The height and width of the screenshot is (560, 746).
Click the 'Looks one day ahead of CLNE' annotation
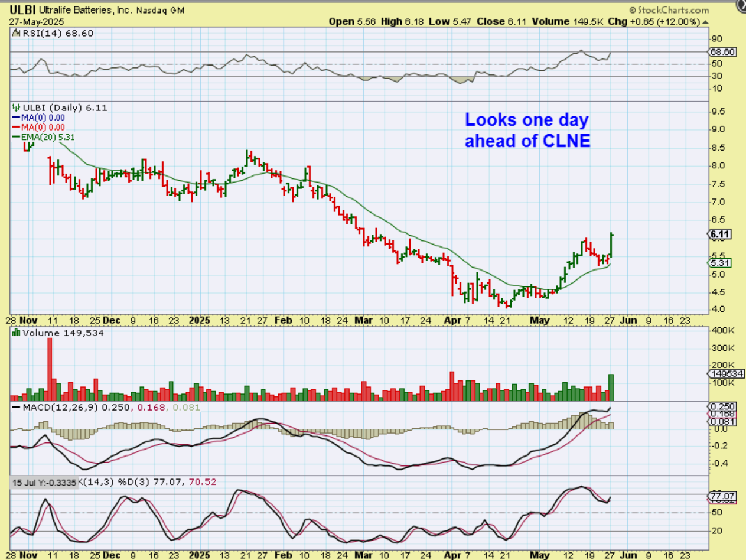point(527,131)
